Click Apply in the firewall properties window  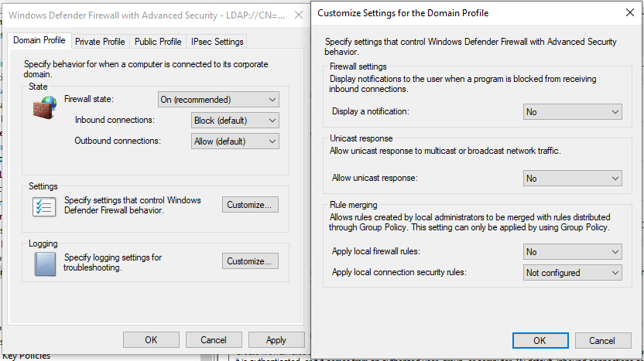[276, 340]
